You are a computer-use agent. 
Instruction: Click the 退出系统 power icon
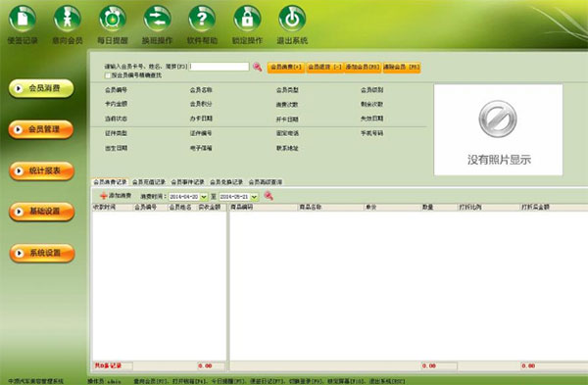click(x=292, y=18)
